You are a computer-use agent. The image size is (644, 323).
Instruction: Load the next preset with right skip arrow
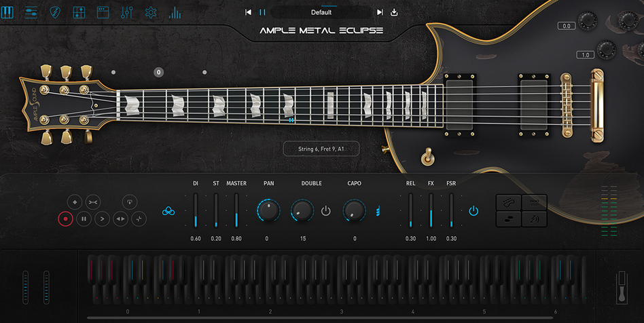[380, 12]
